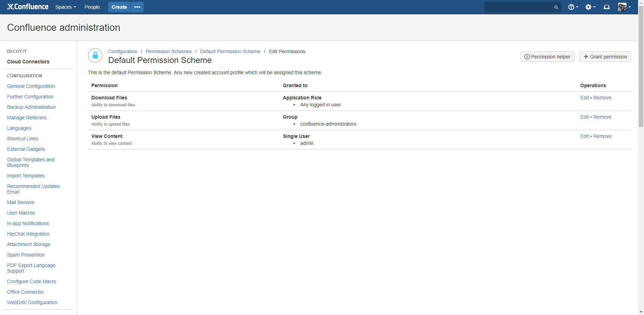Open Cloud Connectors in the sidebar

click(x=28, y=62)
